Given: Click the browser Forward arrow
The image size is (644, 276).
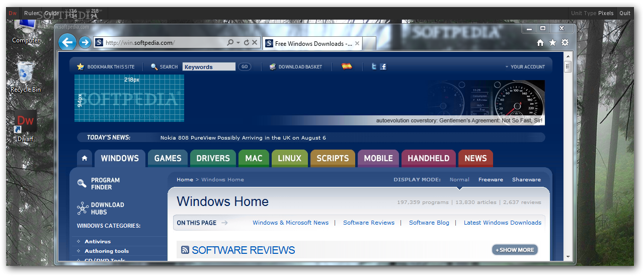Looking at the screenshot, I should 85,42.
